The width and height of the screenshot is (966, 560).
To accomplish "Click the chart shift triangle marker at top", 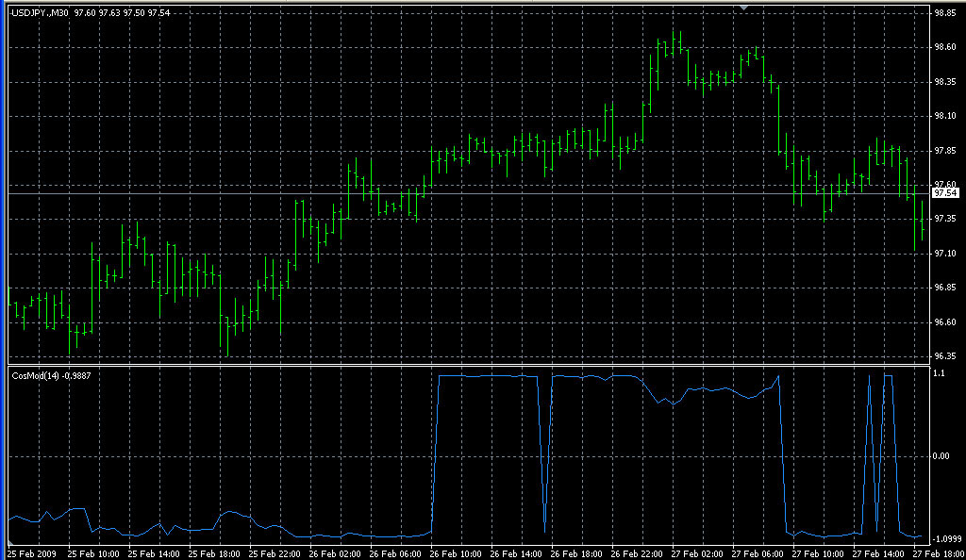I will click(x=743, y=8).
